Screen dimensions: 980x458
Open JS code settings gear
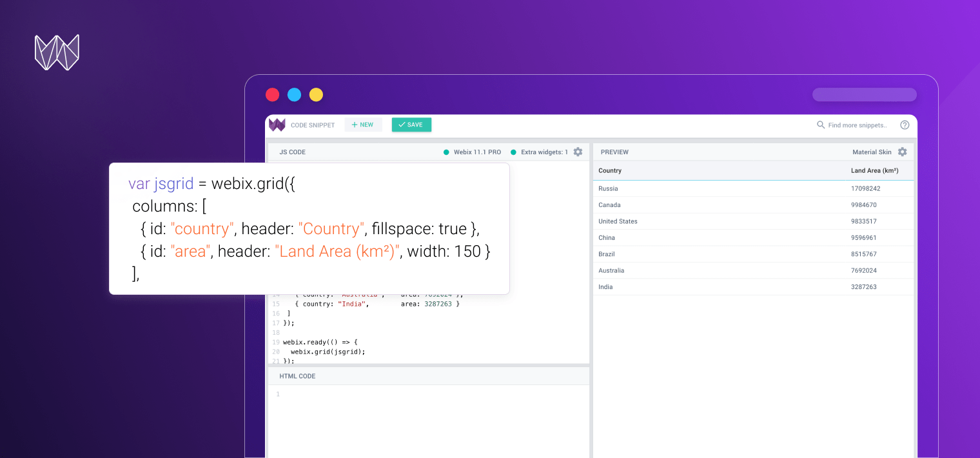click(578, 152)
